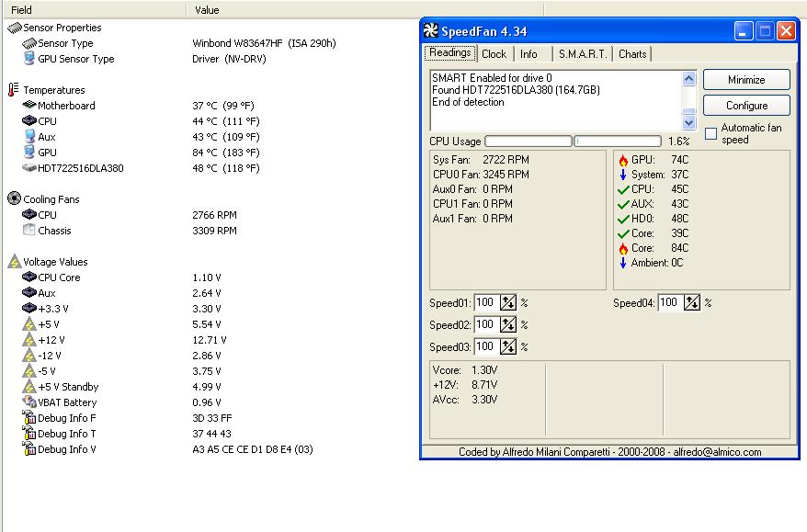Screen dimensions: 807x532
Task: Click GPU icon under Temperatures
Action: point(29,153)
